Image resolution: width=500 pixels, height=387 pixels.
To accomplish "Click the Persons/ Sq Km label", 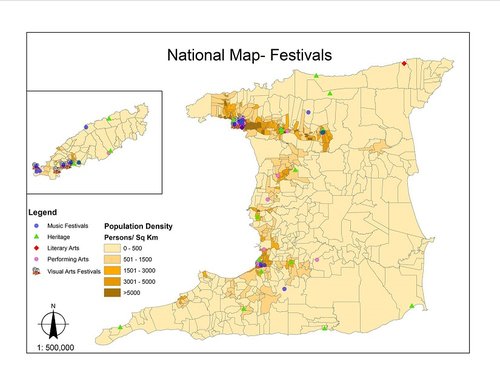I will coord(131,237).
